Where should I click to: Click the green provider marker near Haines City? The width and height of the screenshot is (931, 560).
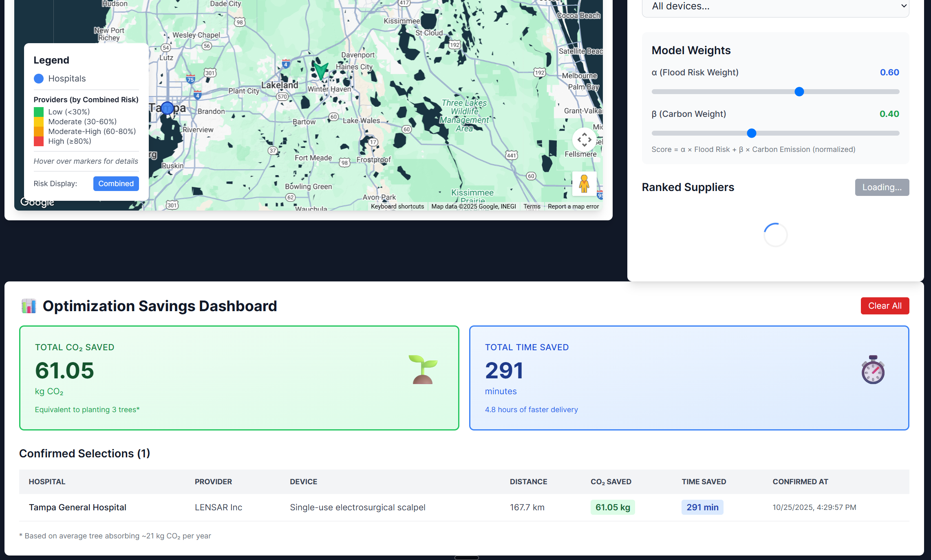point(321,70)
